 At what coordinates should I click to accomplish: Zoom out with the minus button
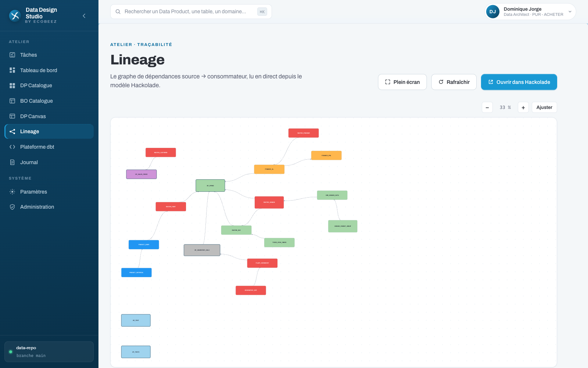[x=487, y=107]
